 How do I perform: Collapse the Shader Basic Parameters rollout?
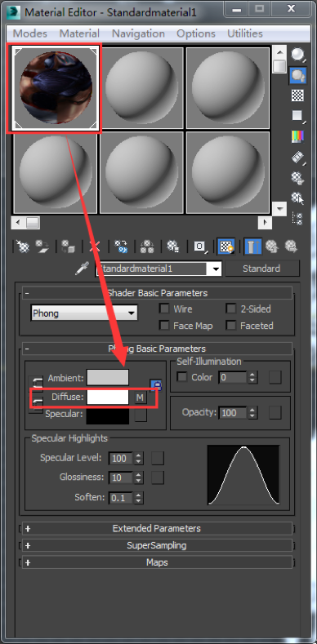click(x=157, y=293)
